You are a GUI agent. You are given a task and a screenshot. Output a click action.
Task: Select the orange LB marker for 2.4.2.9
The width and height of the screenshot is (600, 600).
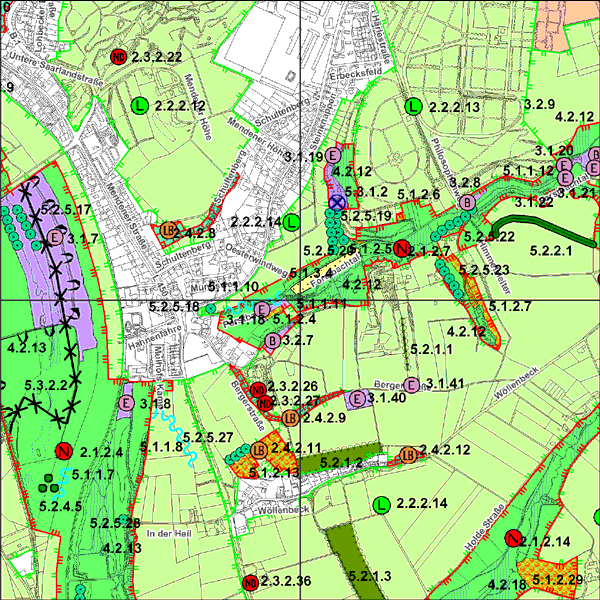pyautogui.click(x=290, y=418)
